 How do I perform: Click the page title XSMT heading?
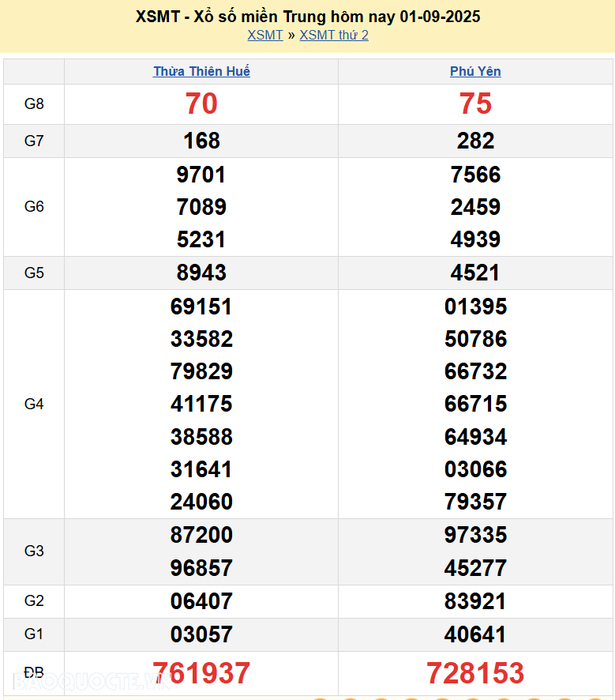[x=307, y=17]
